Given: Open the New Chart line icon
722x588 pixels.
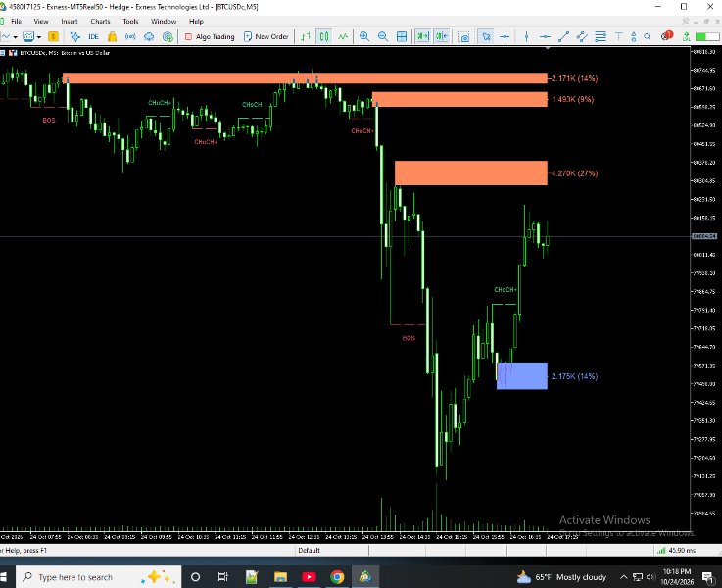Looking at the screenshot, I should tap(6, 37).
